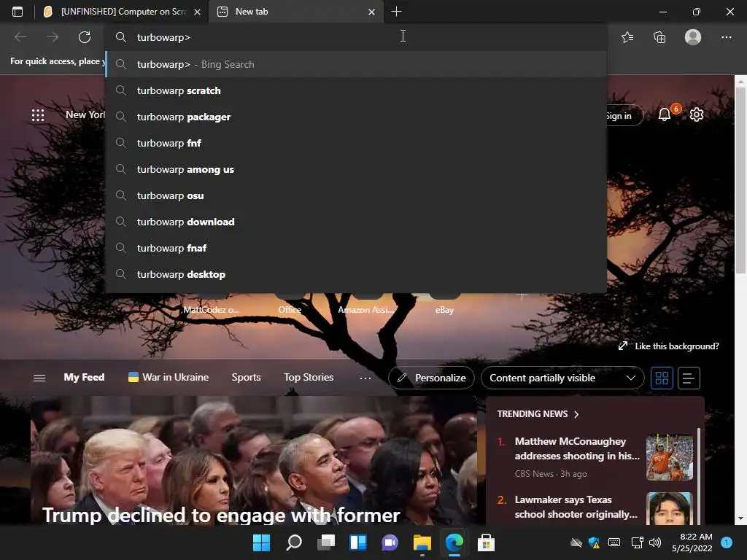Choose the turbowarp fnaf suggestion

355,248
